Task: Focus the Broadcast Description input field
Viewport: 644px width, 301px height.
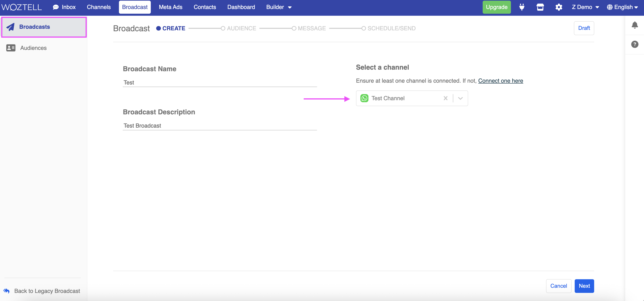Action: tap(220, 125)
